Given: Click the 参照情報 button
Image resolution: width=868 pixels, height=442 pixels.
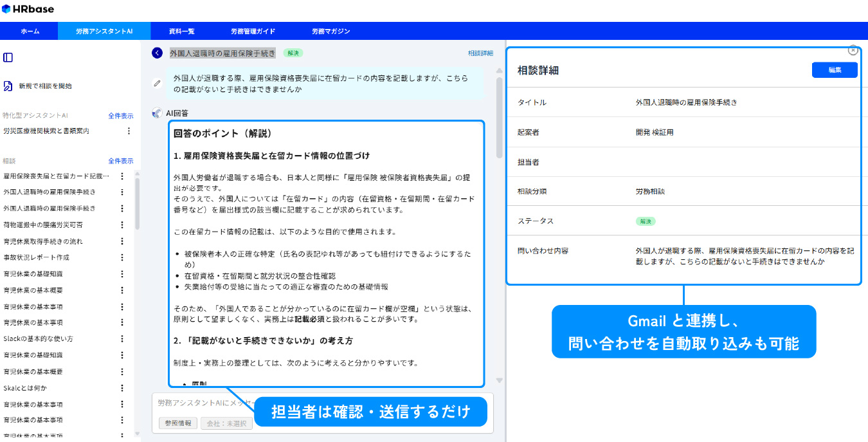Looking at the screenshot, I should (178, 424).
